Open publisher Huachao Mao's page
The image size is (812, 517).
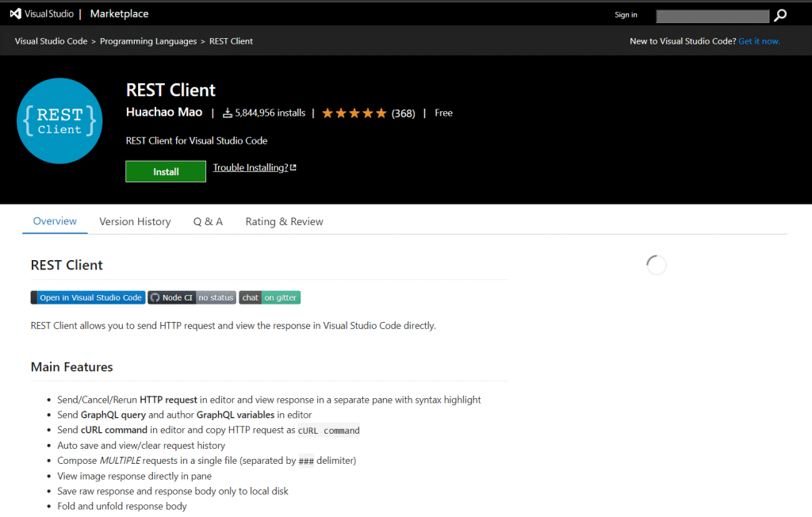pos(164,113)
